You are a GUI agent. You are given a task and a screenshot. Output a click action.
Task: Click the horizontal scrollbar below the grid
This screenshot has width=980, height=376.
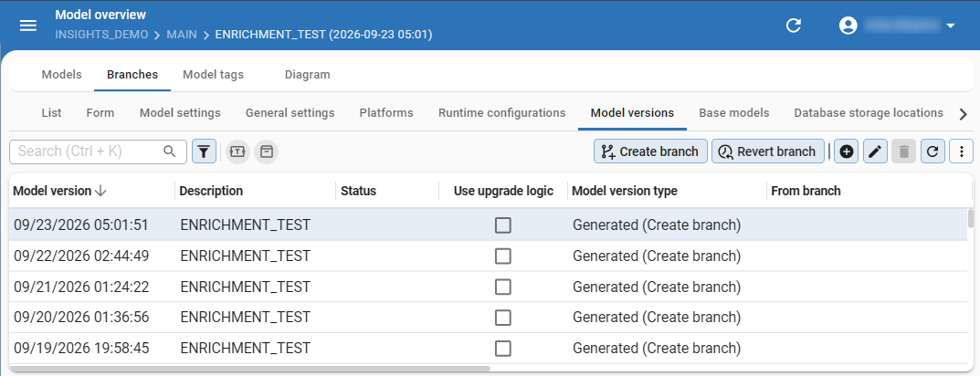(250, 369)
